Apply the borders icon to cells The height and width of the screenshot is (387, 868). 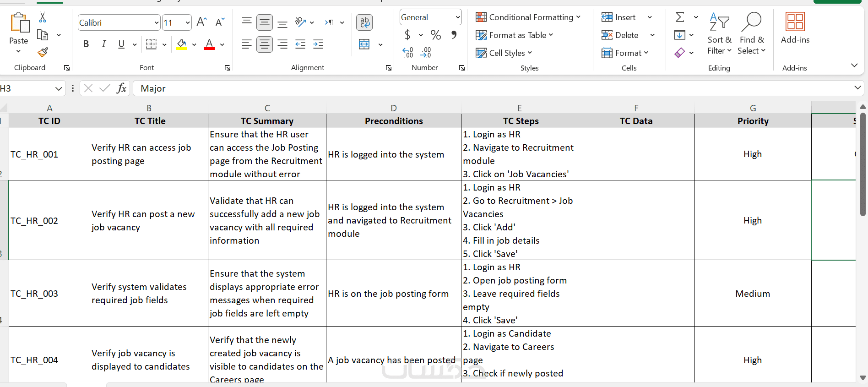click(x=151, y=44)
